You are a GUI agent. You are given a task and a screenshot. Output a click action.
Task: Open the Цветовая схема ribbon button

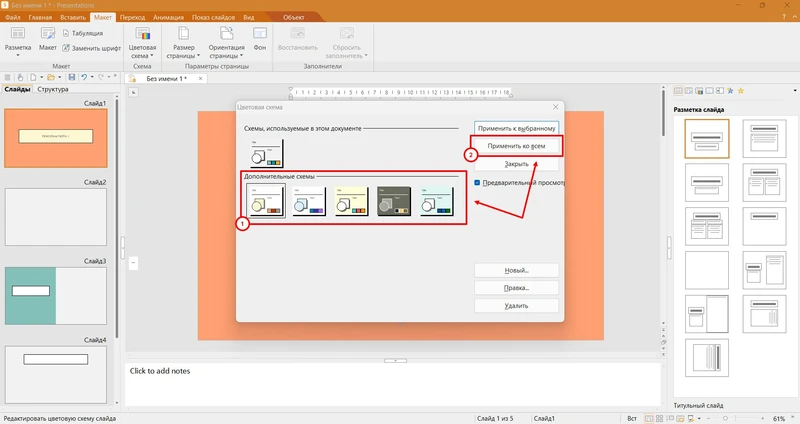pos(142,43)
